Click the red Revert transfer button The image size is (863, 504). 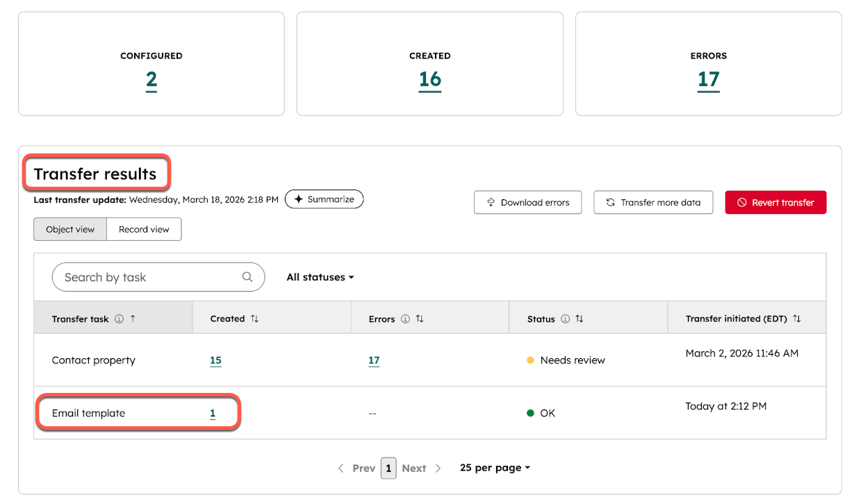[775, 203]
